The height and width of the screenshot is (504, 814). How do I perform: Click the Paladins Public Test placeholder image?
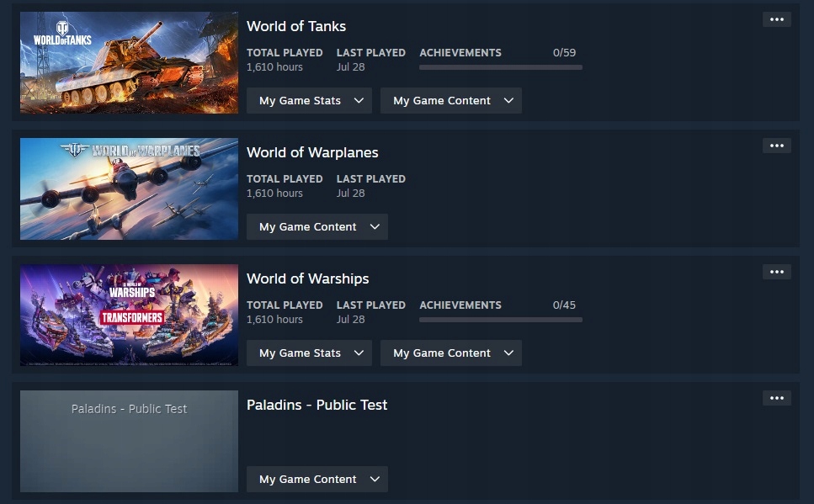coord(130,441)
